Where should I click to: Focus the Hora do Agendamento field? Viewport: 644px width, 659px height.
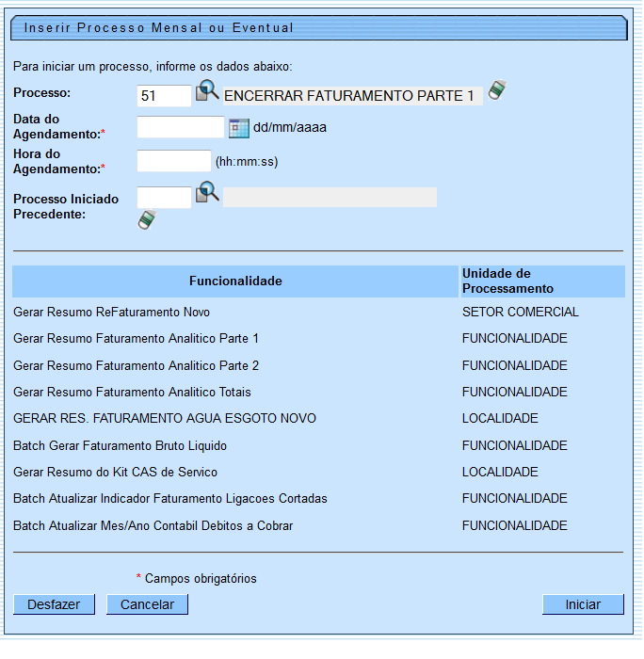tap(174, 161)
